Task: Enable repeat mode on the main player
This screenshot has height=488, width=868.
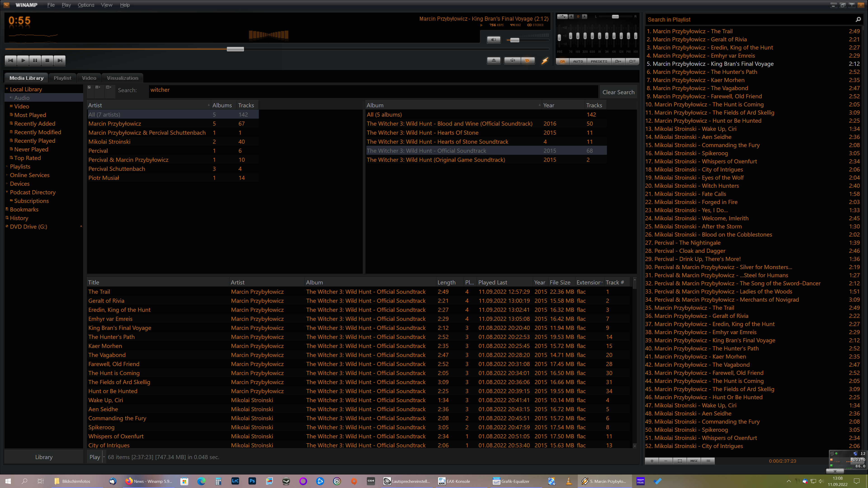Action: tap(528, 61)
